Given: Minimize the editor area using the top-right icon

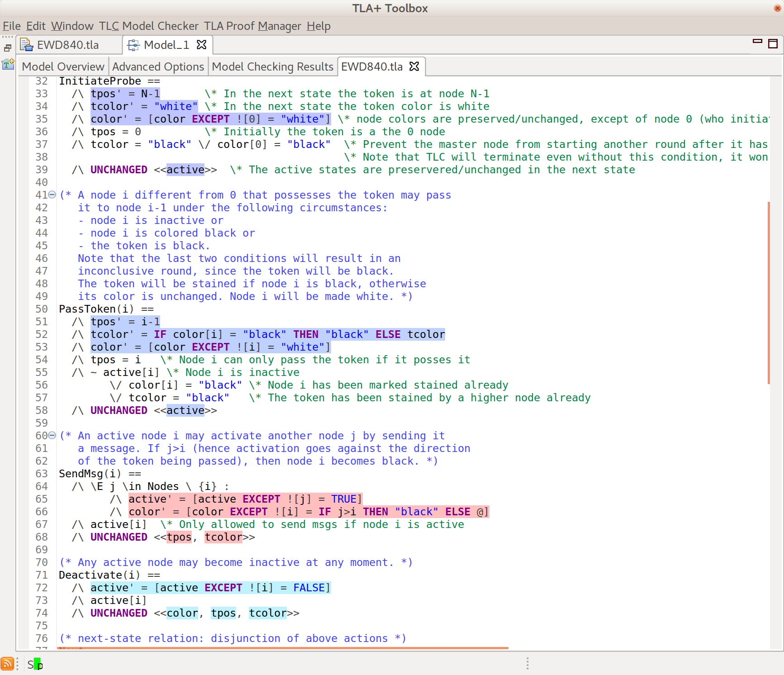Looking at the screenshot, I should tap(757, 41).
